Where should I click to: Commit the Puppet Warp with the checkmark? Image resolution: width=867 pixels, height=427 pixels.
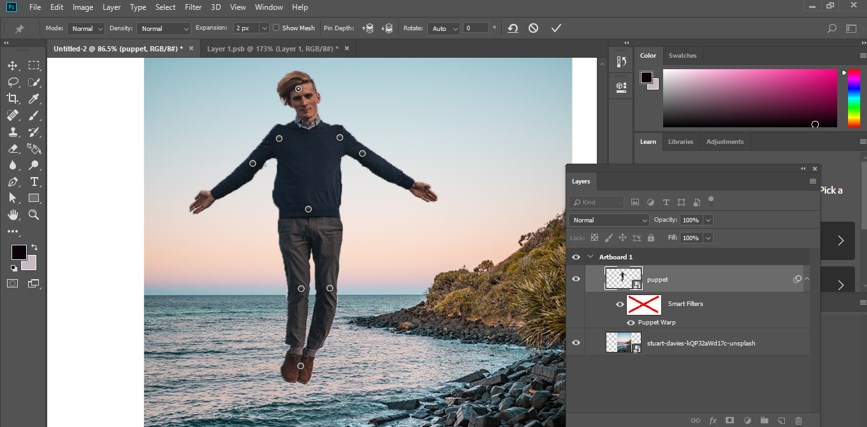(556, 28)
